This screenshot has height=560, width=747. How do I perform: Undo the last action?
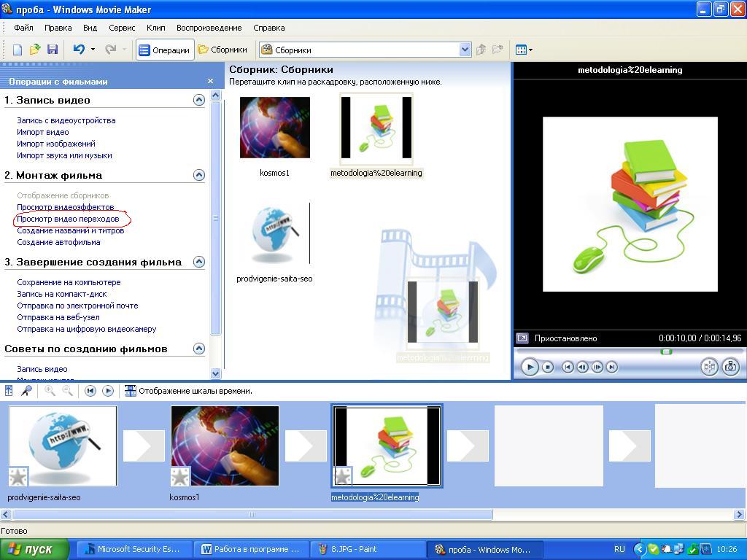79,49
